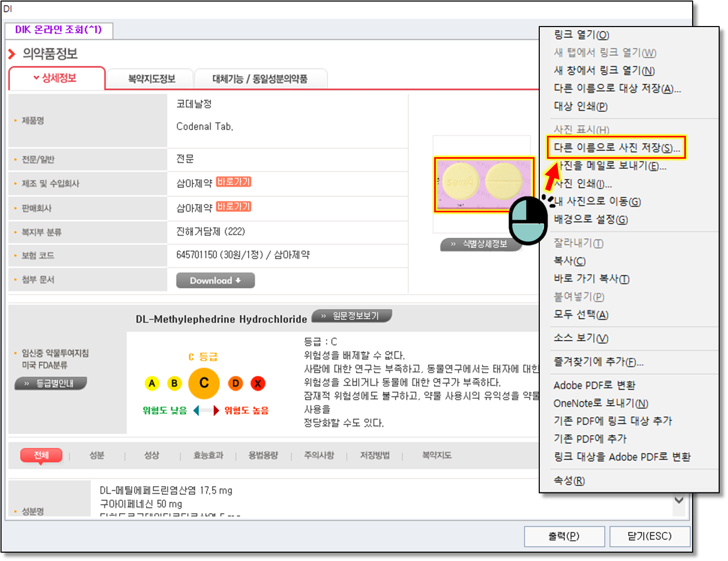Select the A grade circle icon
The image size is (728, 561).
(152, 384)
